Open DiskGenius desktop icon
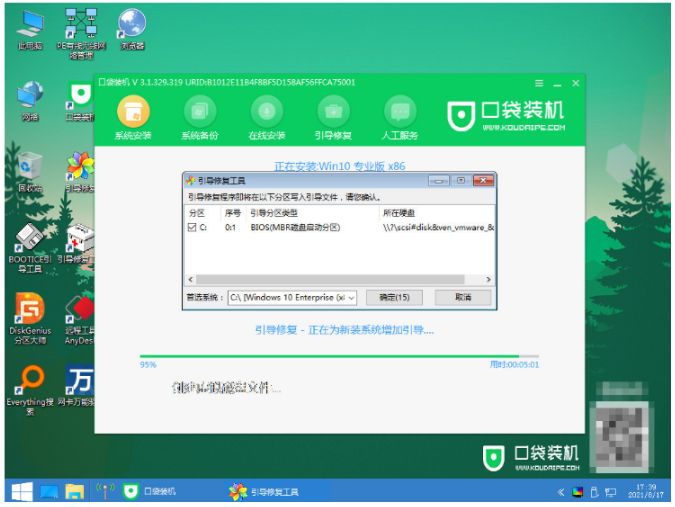Viewport: 675px width, 507px height. pos(31,312)
